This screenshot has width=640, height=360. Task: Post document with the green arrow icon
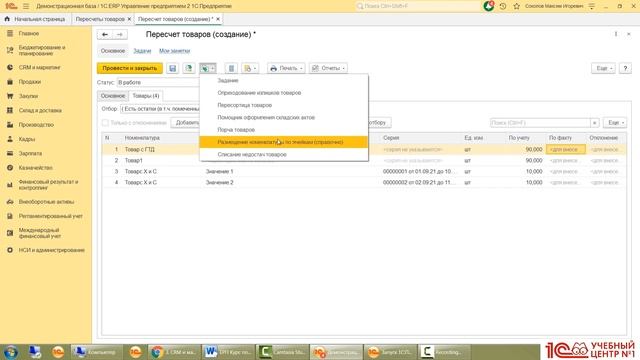189,68
